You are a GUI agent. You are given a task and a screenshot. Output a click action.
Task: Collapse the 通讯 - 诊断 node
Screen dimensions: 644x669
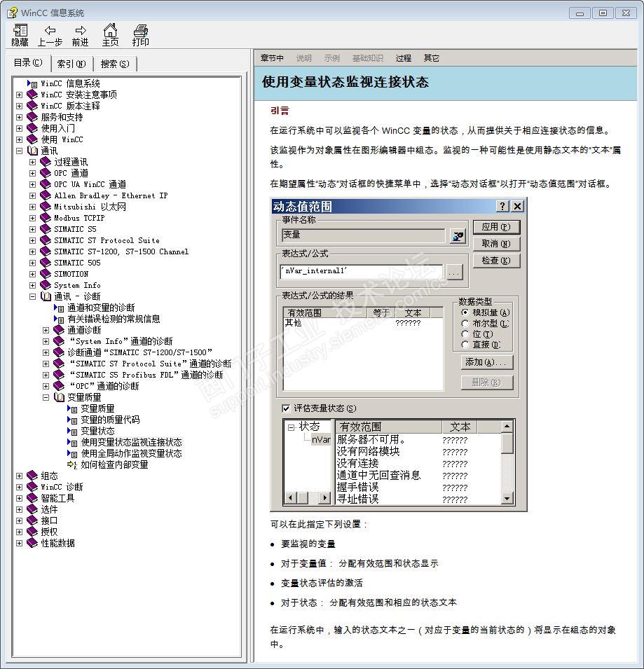click(x=32, y=296)
